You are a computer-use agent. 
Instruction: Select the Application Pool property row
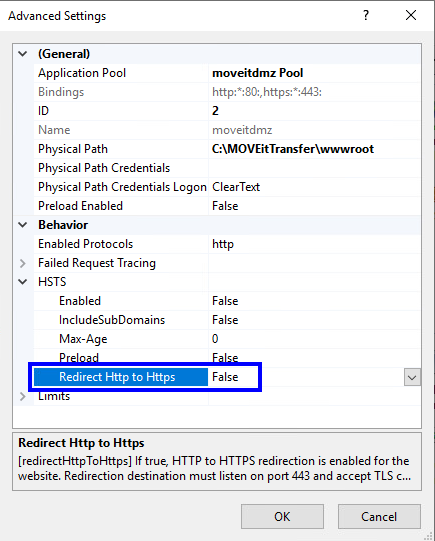[227, 73]
